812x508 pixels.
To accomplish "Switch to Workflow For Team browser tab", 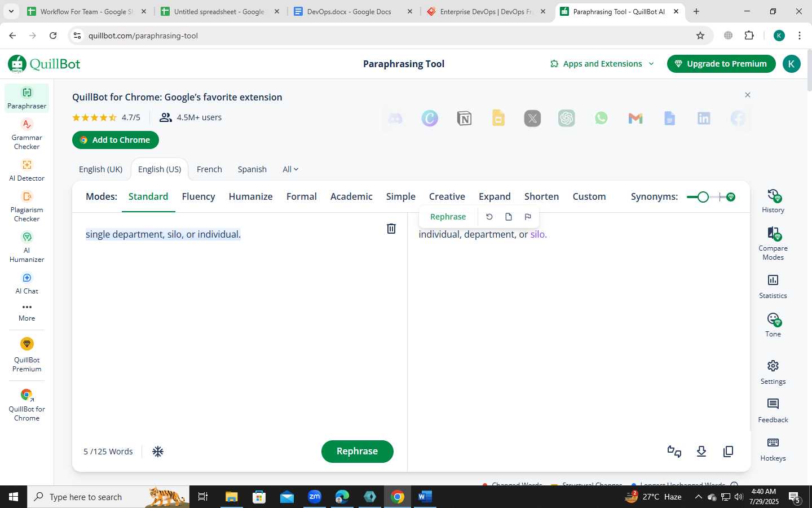I will [x=87, y=11].
